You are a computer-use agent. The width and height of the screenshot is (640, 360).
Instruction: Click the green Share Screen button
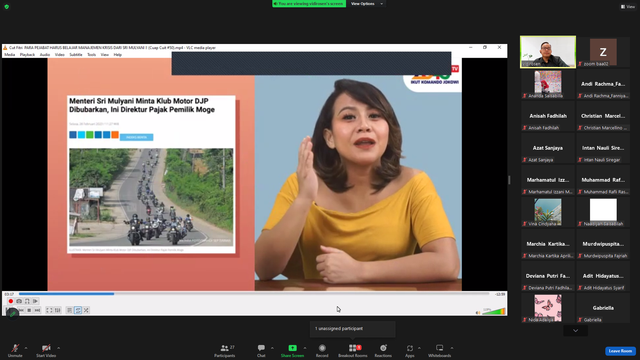[292, 351]
